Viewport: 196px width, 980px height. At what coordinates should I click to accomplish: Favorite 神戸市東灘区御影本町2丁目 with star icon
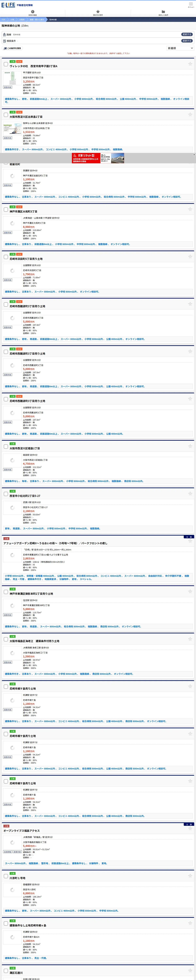pyautogui.click(x=190, y=591)
